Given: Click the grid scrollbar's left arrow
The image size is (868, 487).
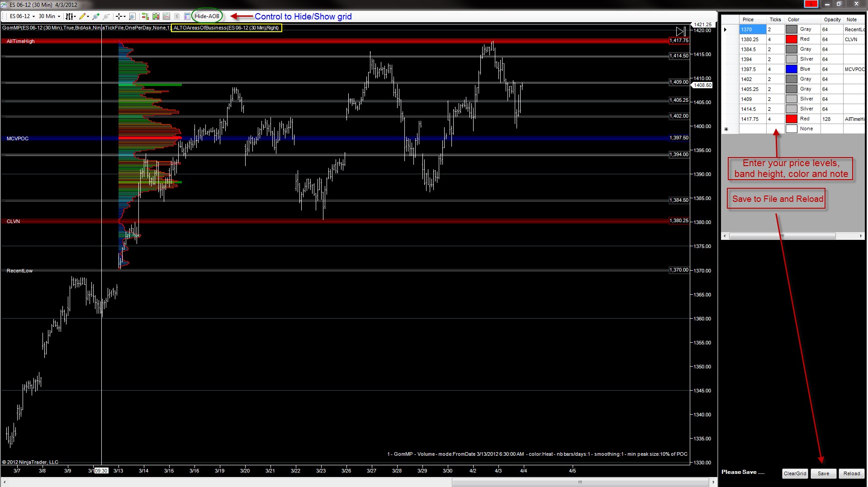Looking at the screenshot, I should point(725,236).
